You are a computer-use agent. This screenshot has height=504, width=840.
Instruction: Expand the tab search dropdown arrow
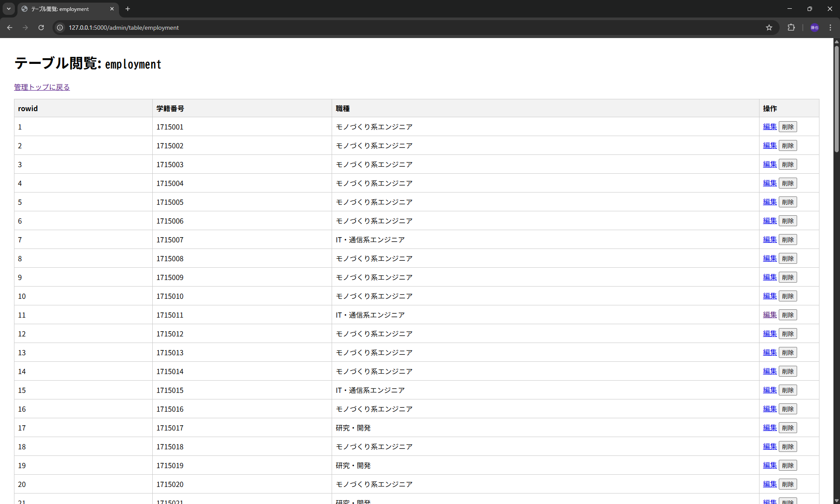(9, 9)
